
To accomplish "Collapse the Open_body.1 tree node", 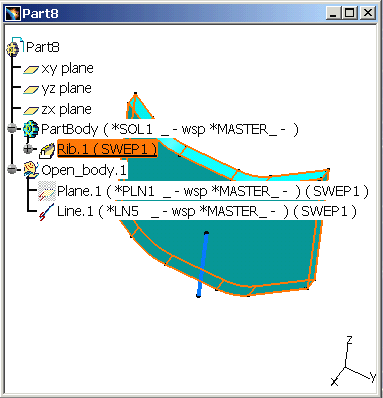I will (12, 169).
